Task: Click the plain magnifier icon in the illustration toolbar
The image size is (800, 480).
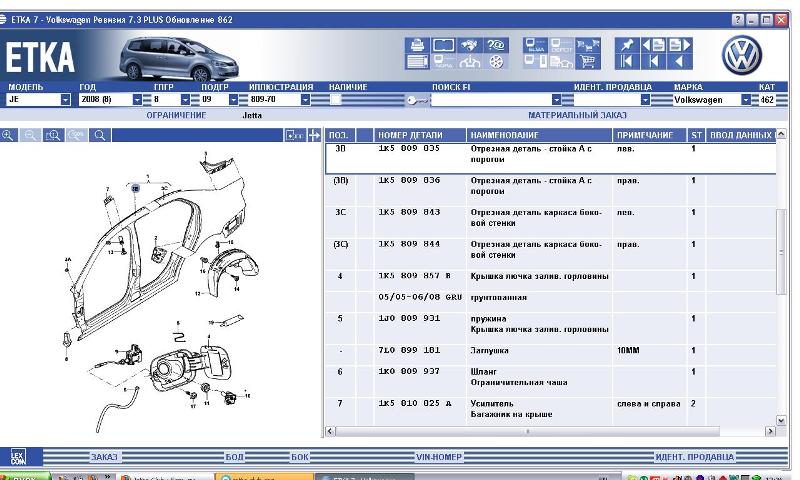Action: 100,135
